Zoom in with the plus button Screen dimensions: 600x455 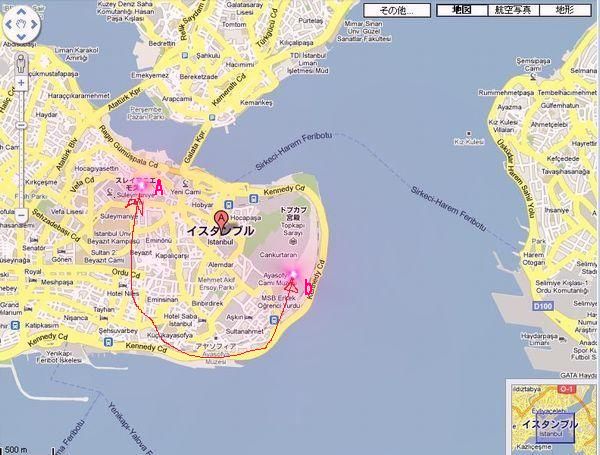pos(21,83)
